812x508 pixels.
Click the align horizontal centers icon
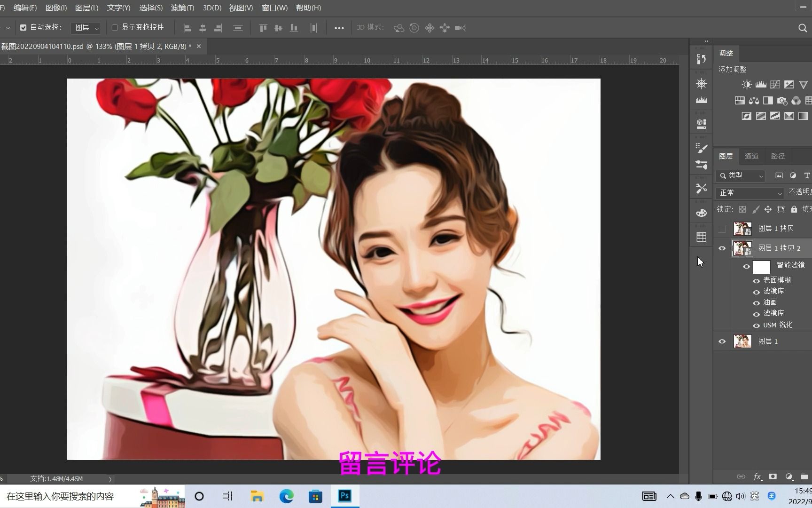[203, 28]
